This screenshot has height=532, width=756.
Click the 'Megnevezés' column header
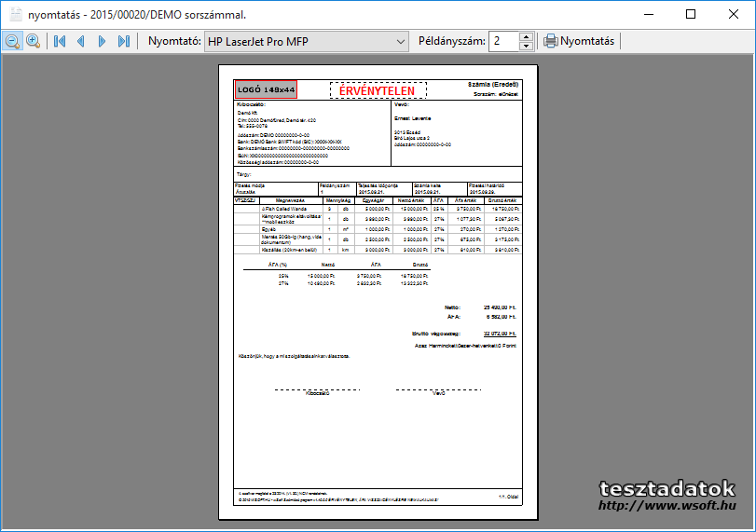[x=290, y=200]
